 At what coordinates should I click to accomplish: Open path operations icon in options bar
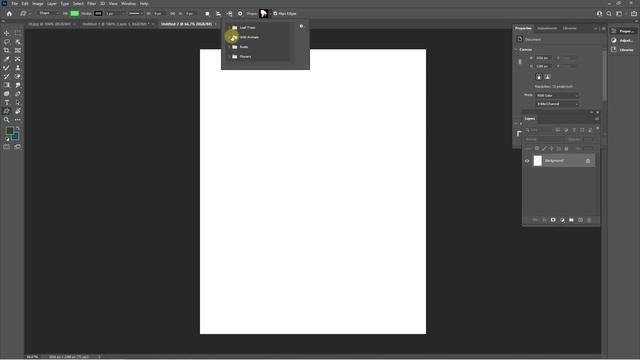207,13
